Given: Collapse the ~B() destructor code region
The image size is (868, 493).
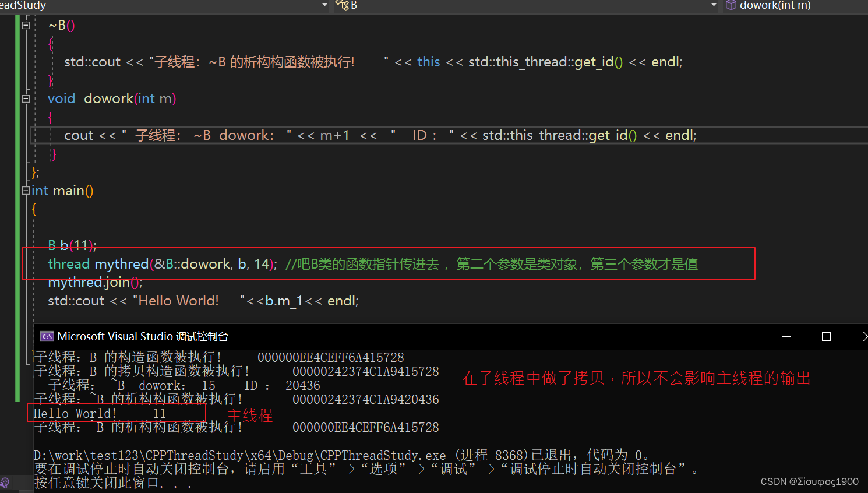Looking at the screenshot, I should pyautogui.click(x=26, y=25).
